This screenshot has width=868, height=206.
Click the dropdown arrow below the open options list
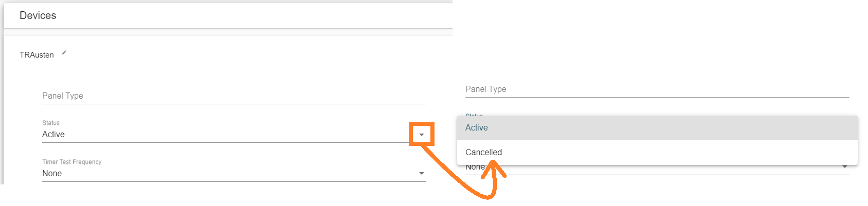tap(845, 167)
